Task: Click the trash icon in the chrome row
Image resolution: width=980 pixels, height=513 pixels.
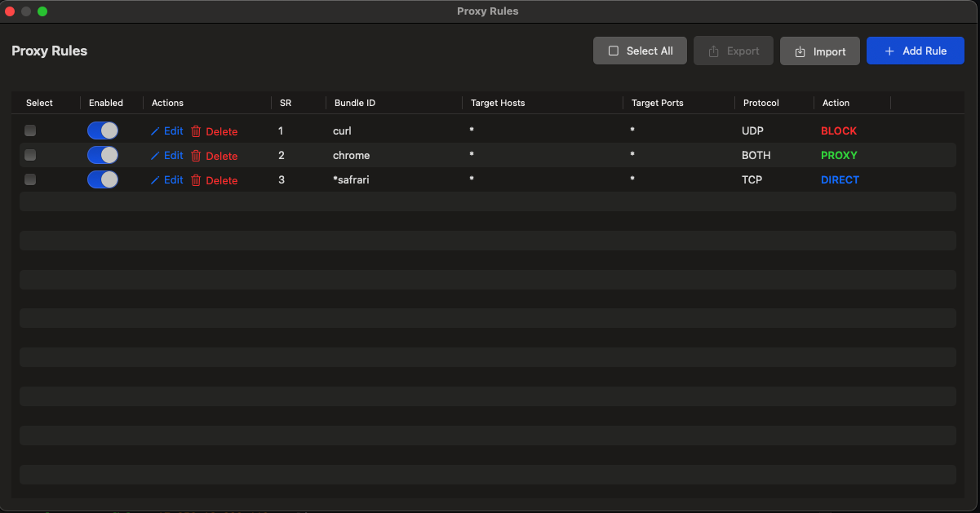Action: click(x=196, y=156)
